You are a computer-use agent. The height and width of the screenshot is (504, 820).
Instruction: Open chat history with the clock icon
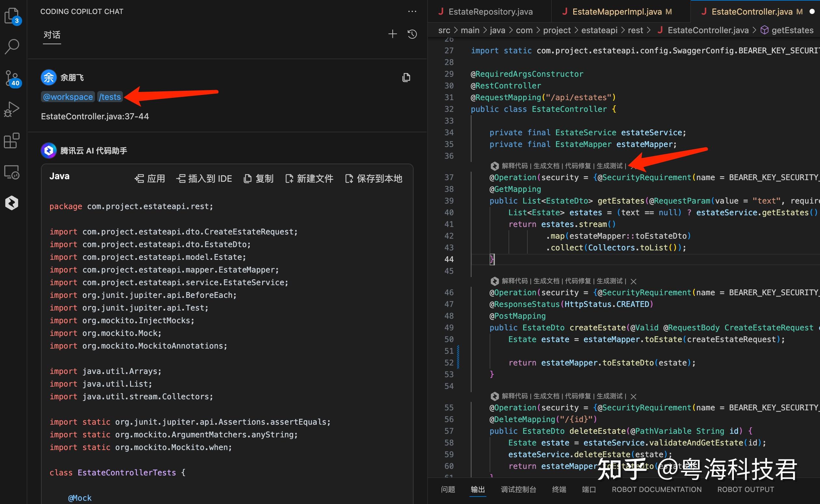click(412, 34)
